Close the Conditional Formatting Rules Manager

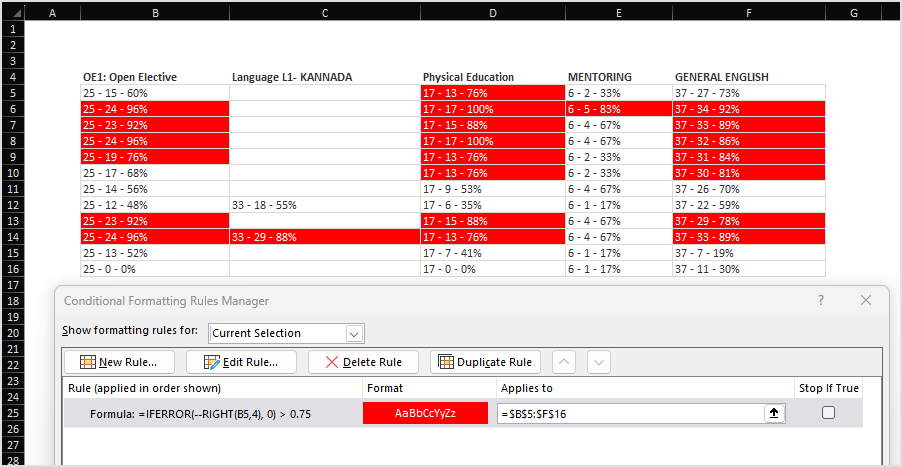click(866, 300)
